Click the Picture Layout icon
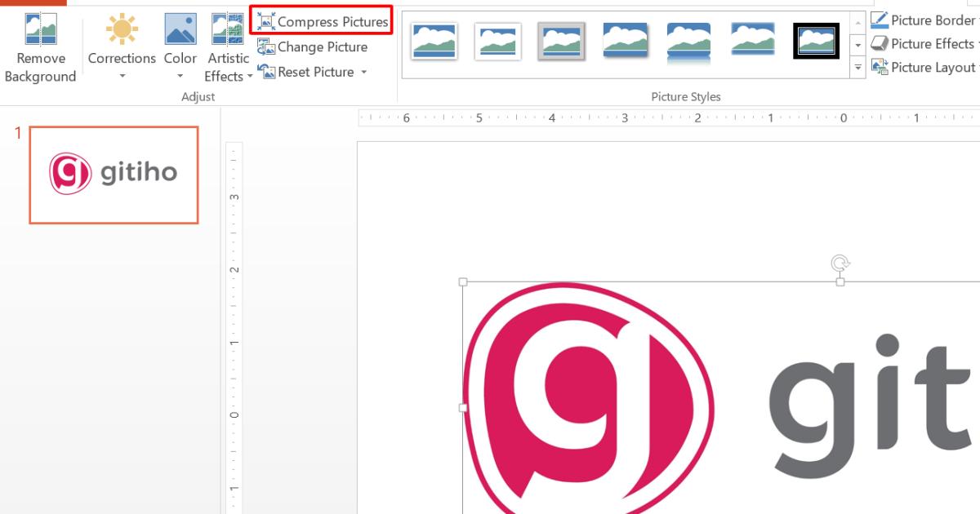 (881, 67)
